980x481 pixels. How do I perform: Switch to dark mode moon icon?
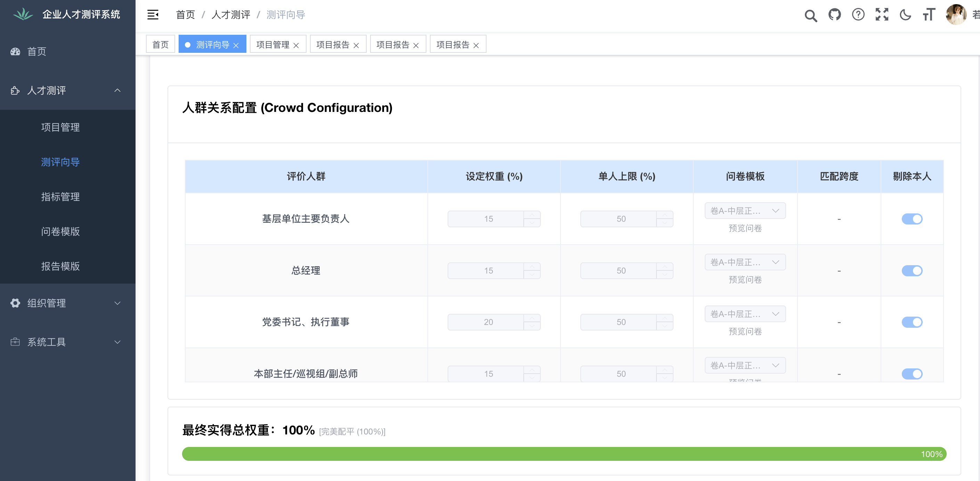point(905,15)
